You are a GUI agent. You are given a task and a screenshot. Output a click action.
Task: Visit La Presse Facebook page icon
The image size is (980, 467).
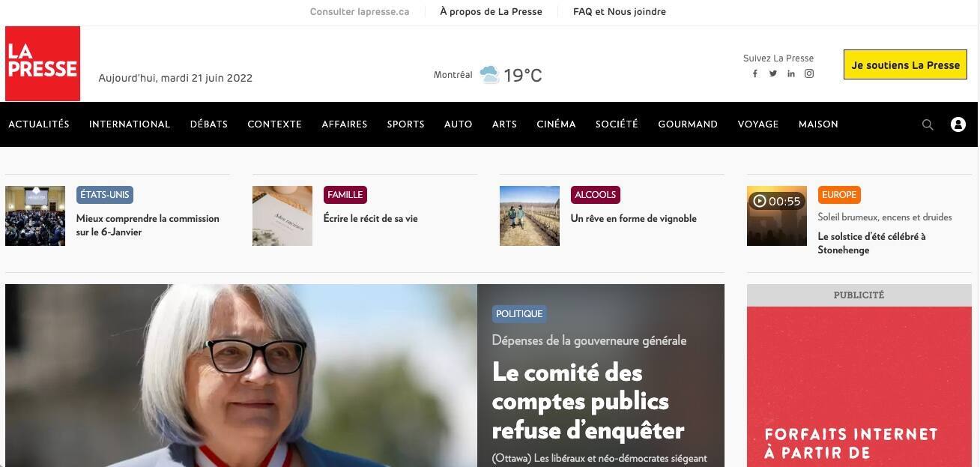coord(755,73)
